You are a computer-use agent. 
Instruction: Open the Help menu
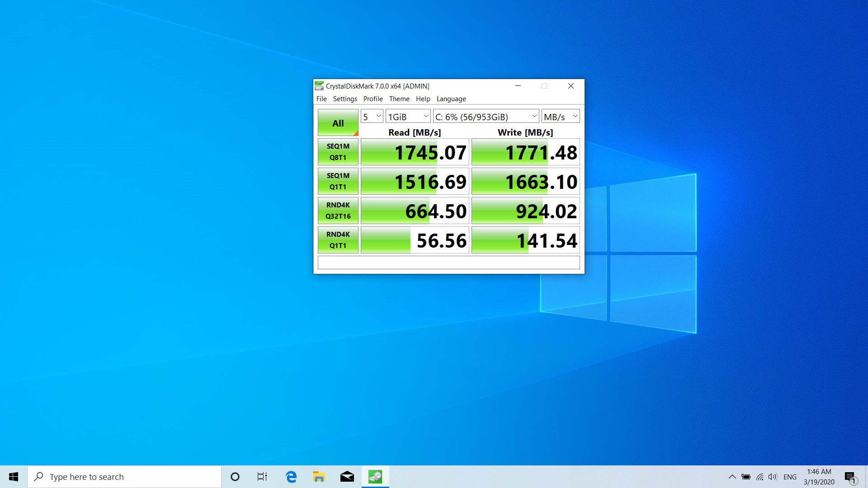click(423, 99)
